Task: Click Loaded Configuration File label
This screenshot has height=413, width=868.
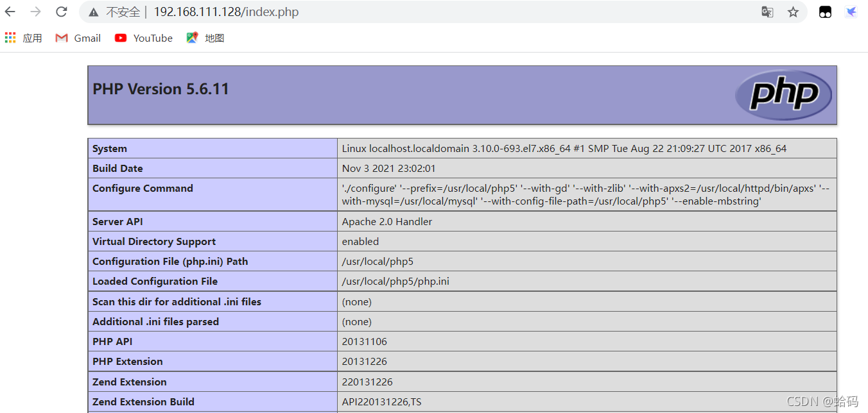Action: tap(155, 282)
